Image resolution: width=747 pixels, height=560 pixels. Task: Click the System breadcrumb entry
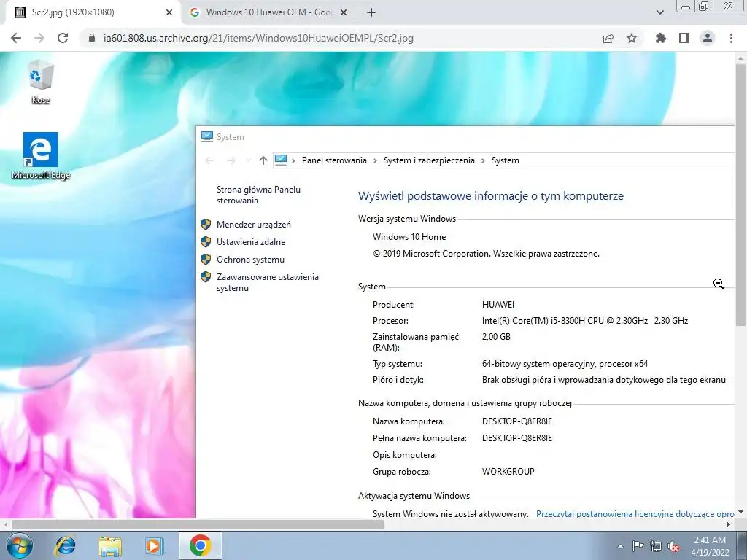[505, 160]
